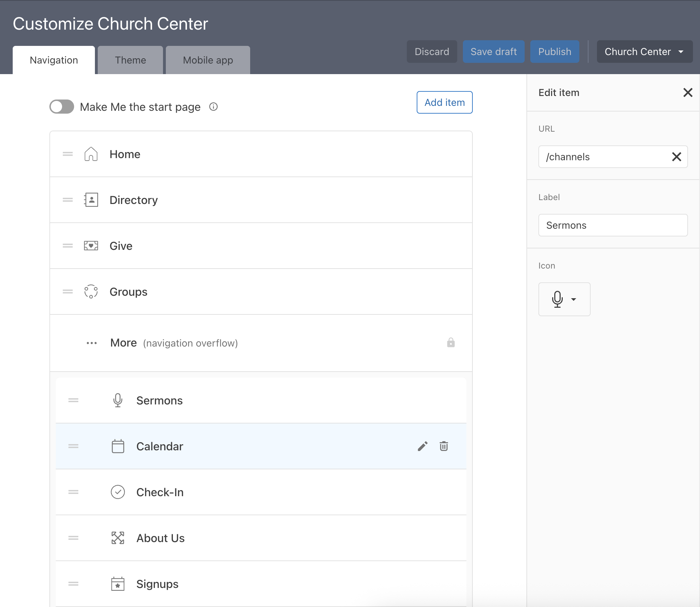The image size is (700, 607).
Task: Publish the navigation changes
Action: click(x=555, y=52)
